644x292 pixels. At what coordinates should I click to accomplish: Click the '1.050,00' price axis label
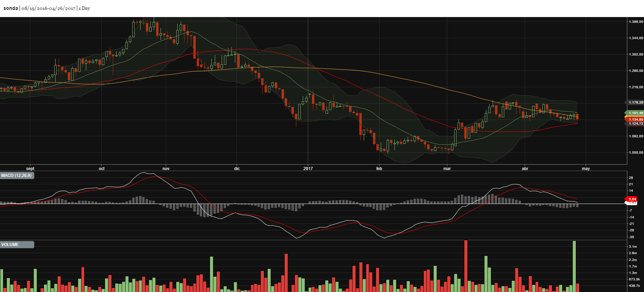pyautogui.click(x=636, y=153)
